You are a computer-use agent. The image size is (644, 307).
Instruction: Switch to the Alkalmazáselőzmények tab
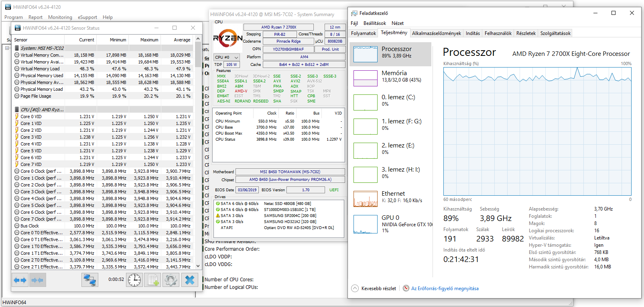tap(437, 33)
